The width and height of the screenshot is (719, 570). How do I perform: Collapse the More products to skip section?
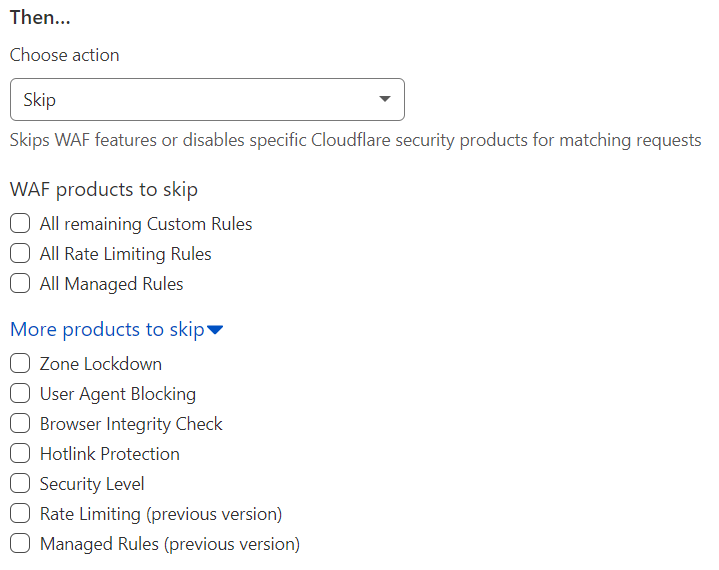[107, 329]
